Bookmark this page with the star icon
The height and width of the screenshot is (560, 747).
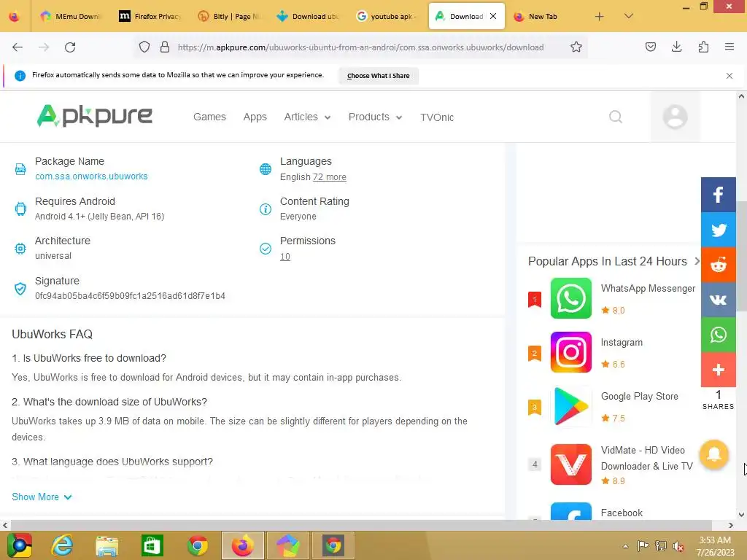(x=576, y=47)
